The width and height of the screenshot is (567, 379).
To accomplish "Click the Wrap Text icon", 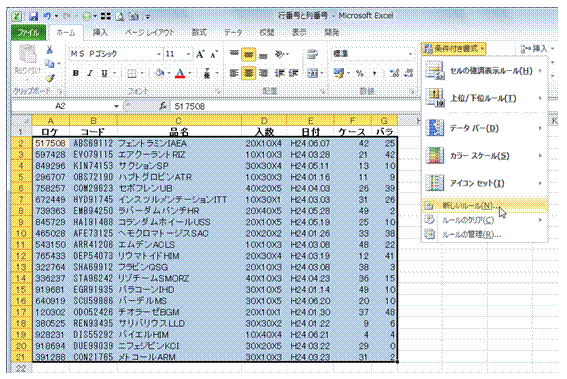I will (312, 54).
